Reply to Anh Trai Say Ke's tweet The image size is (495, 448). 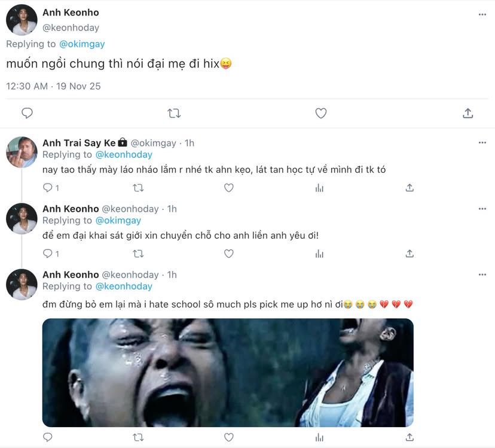(48, 188)
